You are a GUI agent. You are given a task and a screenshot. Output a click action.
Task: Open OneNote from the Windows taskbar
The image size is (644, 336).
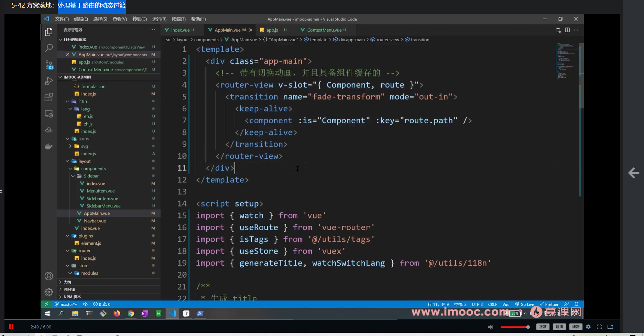[x=145, y=313]
